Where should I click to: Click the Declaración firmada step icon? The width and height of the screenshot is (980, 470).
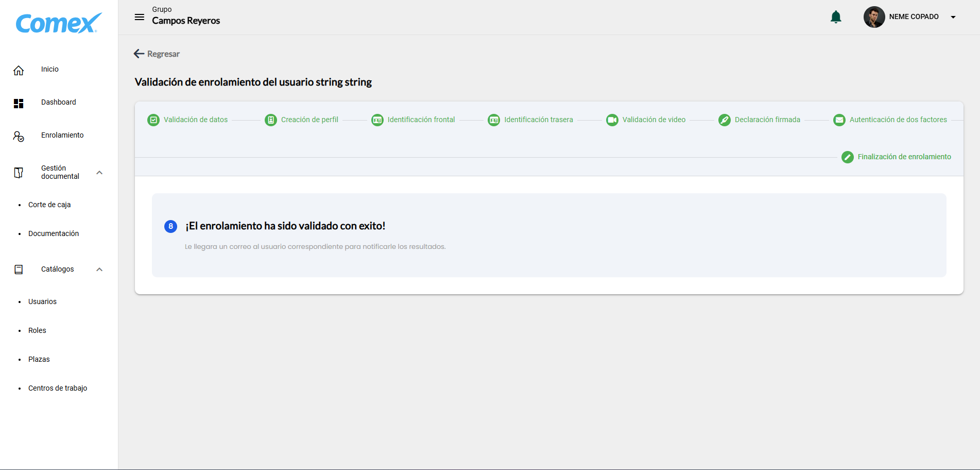point(724,120)
